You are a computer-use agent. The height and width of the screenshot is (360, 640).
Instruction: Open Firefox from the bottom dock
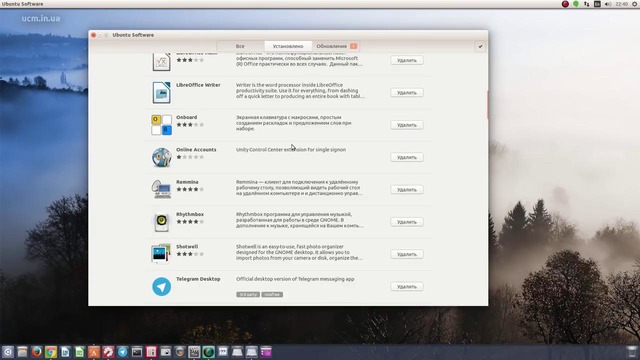[x=36, y=352]
